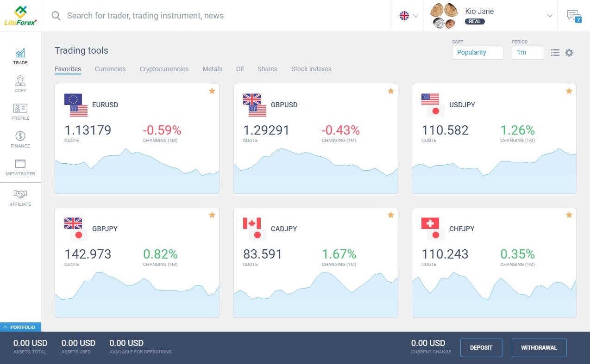Click CADJPY flag pair icon

point(255,229)
